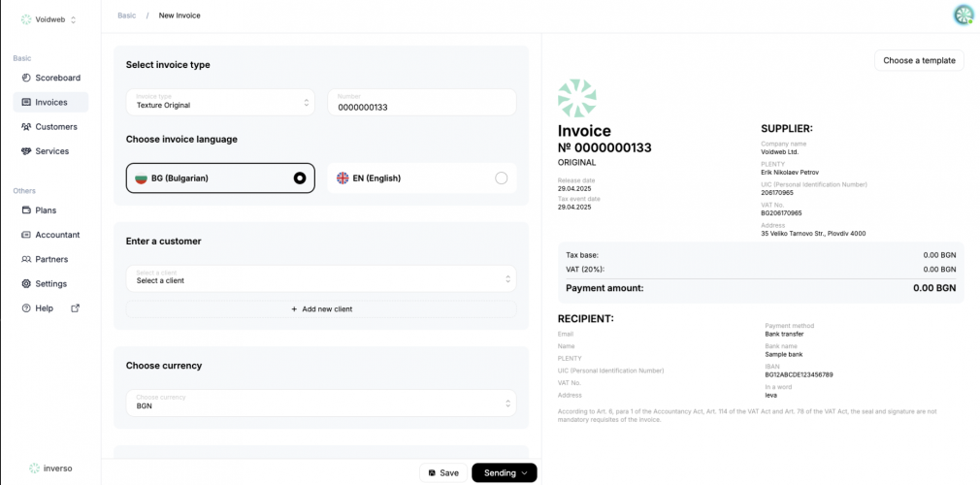The image size is (980, 485).
Task: Open the Customers page
Action: [x=50, y=127]
